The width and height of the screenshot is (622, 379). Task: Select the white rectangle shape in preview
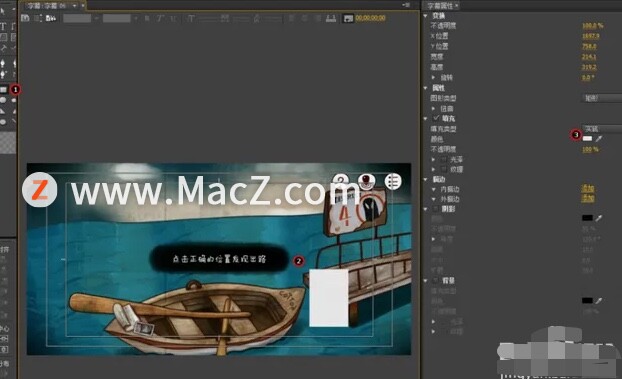[328, 298]
